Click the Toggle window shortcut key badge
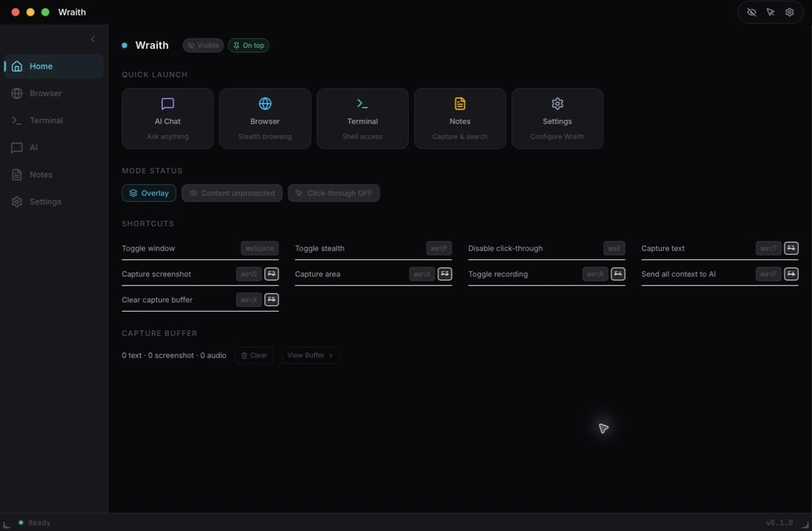 [x=259, y=248]
